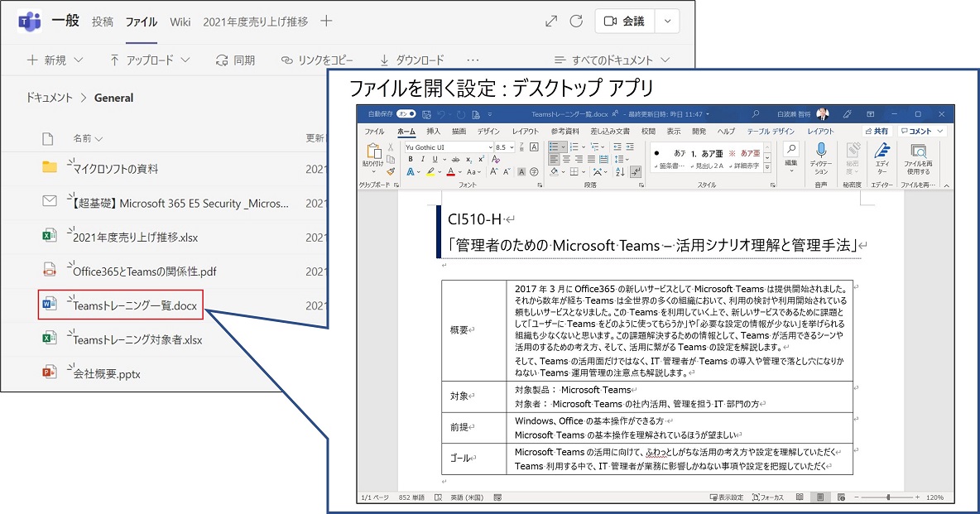Toggle Underline formatting in Word ribbon

pos(435,160)
